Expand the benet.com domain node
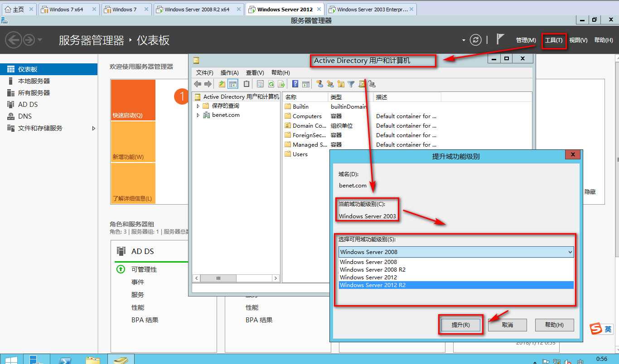The image size is (619, 364). pos(198,115)
